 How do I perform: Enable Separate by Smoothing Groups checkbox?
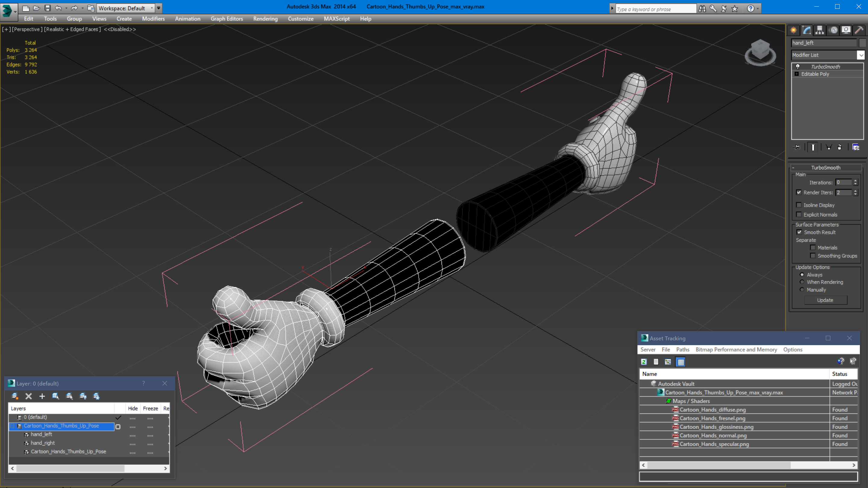click(813, 256)
